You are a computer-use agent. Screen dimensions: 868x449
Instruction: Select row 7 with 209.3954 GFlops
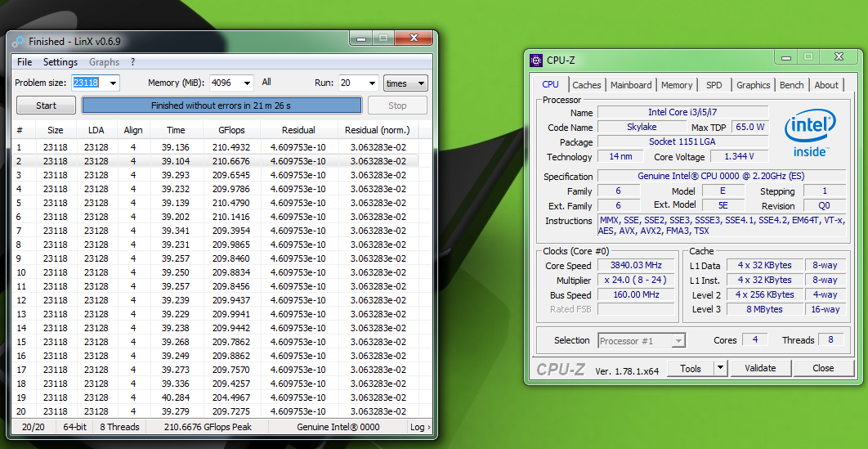pos(215,231)
